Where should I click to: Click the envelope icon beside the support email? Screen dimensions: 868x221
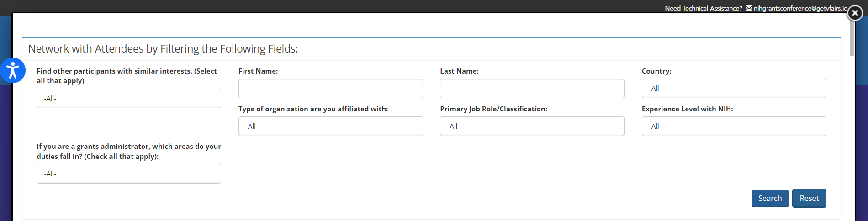coord(749,8)
